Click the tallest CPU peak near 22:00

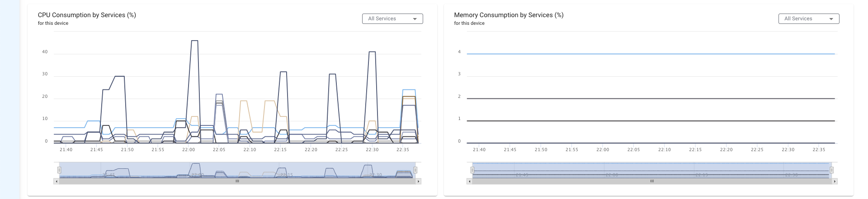click(194, 41)
